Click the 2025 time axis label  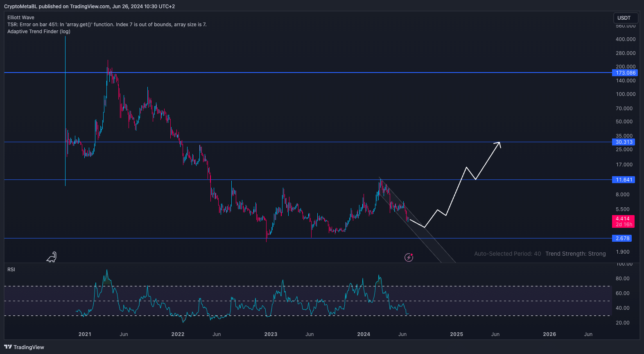point(456,334)
